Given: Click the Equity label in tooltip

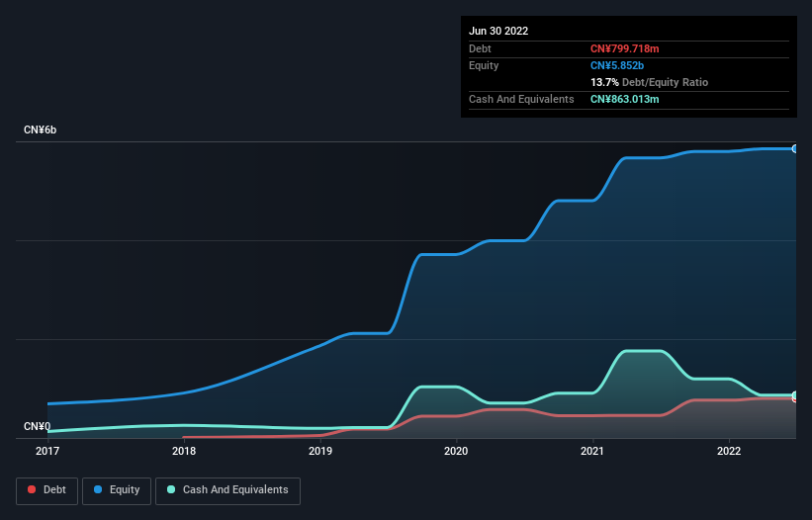Looking at the screenshot, I should point(484,65).
